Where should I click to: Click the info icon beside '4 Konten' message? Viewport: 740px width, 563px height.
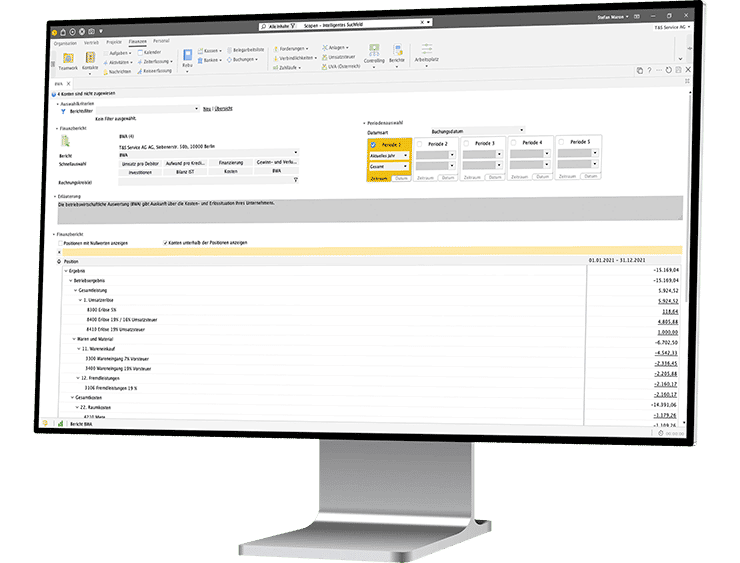(54, 94)
